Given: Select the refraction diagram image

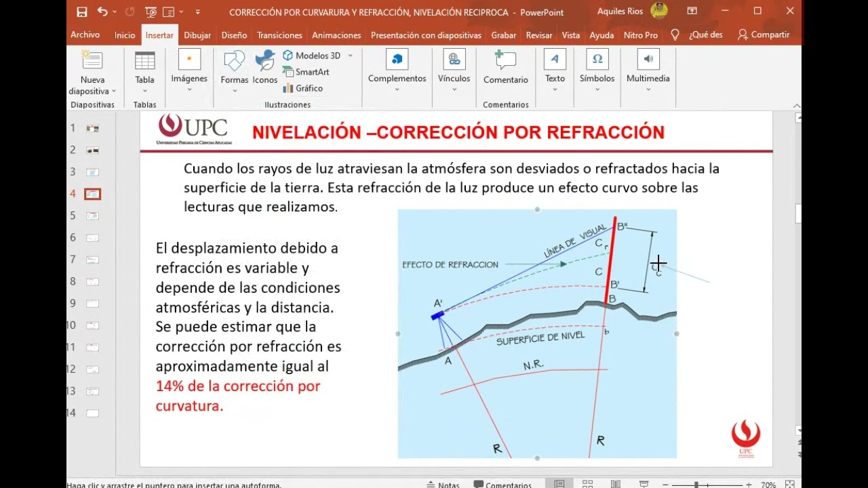Looking at the screenshot, I should click(x=537, y=333).
